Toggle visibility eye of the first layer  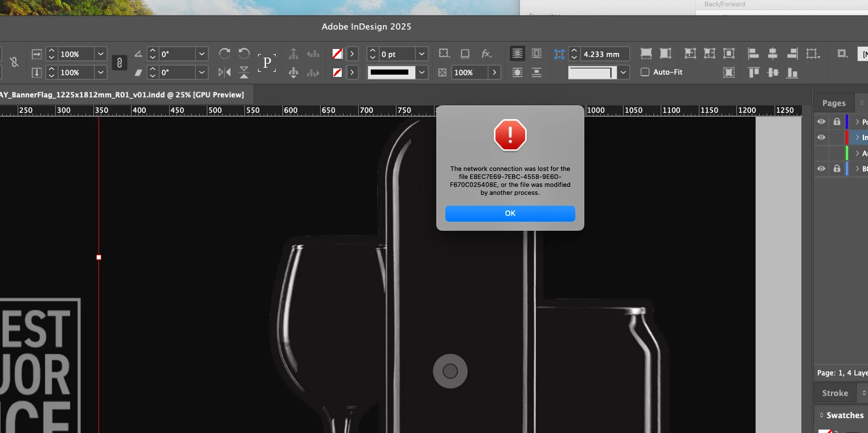pyautogui.click(x=821, y=122)
